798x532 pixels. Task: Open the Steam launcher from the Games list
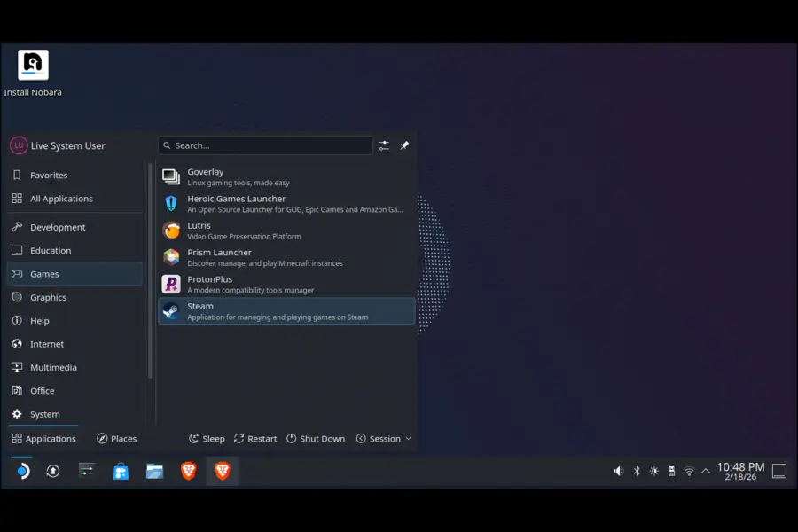(x=266, y=310)
